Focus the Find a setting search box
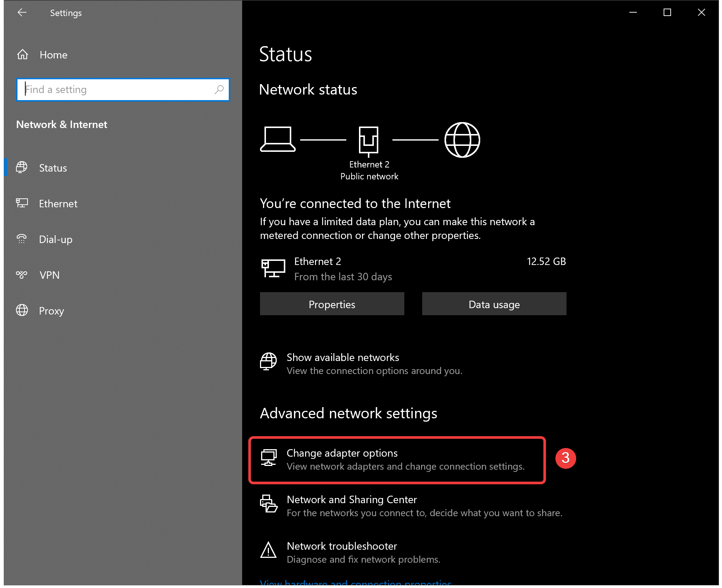The width and height of the screenshot is (722, 588). [x=123, y=90]
